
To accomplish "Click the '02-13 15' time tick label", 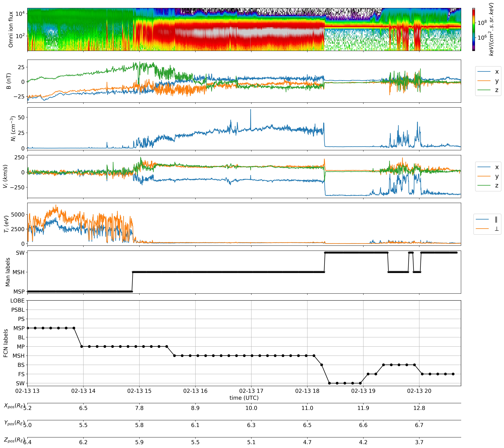I will tap(139, 391).
